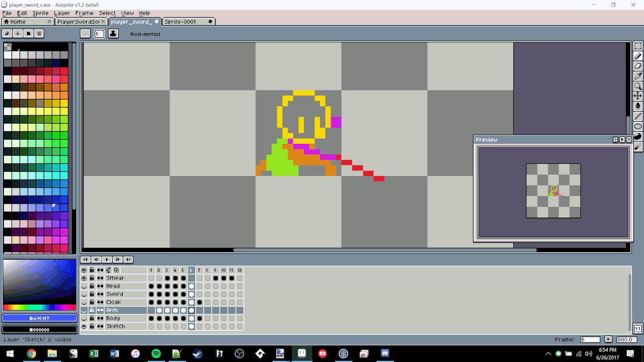Open Spotify from the Windows taskbar

click(156, 353)
